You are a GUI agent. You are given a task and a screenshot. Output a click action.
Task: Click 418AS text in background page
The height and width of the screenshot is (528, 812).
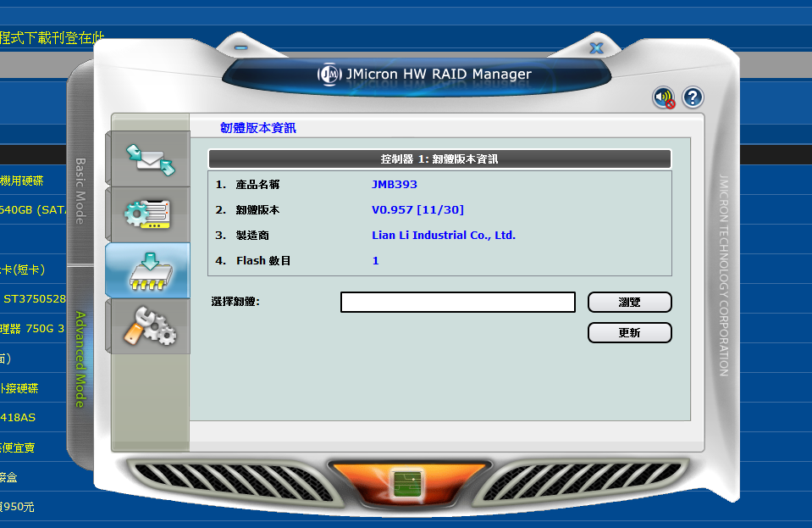(x=18, y=418)
